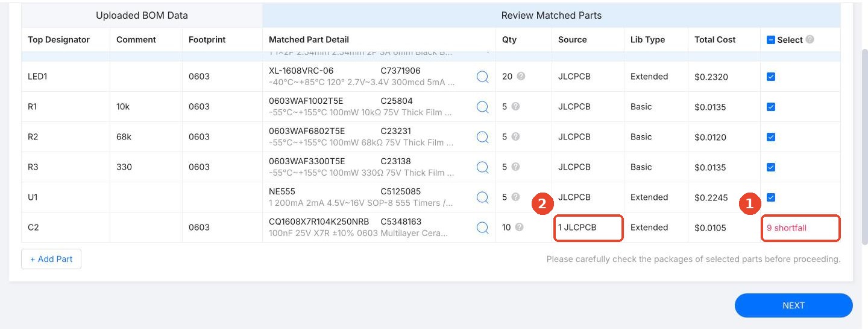Uncheck the U1 row checkbox
This screenshot has height=329, width=868.
(x=770, y=197)
